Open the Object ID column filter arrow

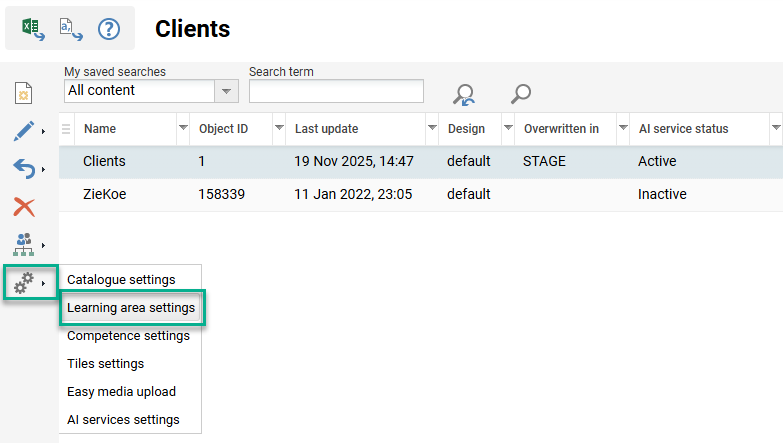coord(279,128)
